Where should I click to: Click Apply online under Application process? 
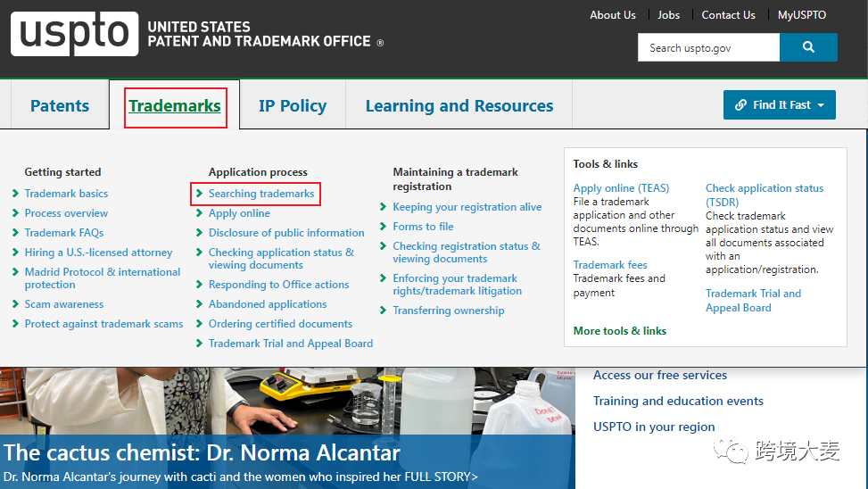239,213
